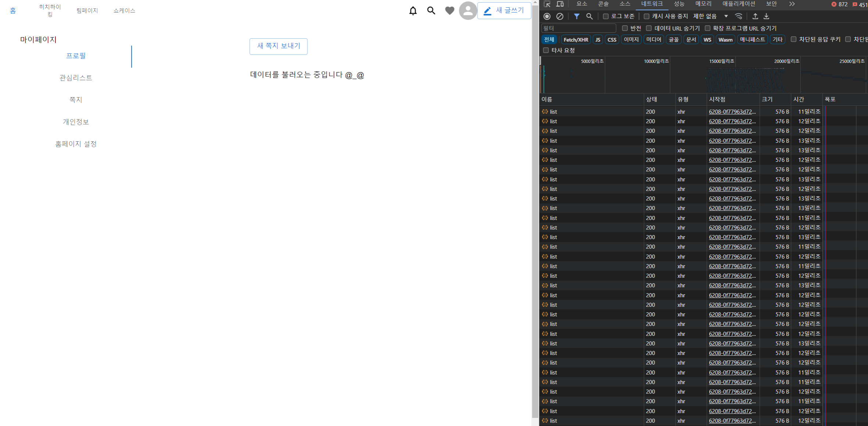Filter requests by Fetch/XHR type
This screenshot has height=426, width=868.
click(576, 39)
